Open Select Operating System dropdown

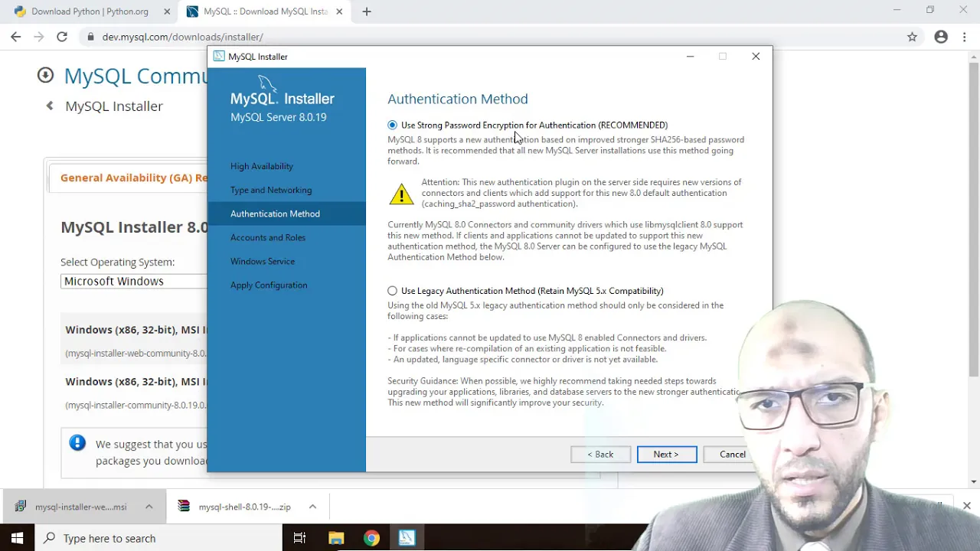tap(134, 281)
